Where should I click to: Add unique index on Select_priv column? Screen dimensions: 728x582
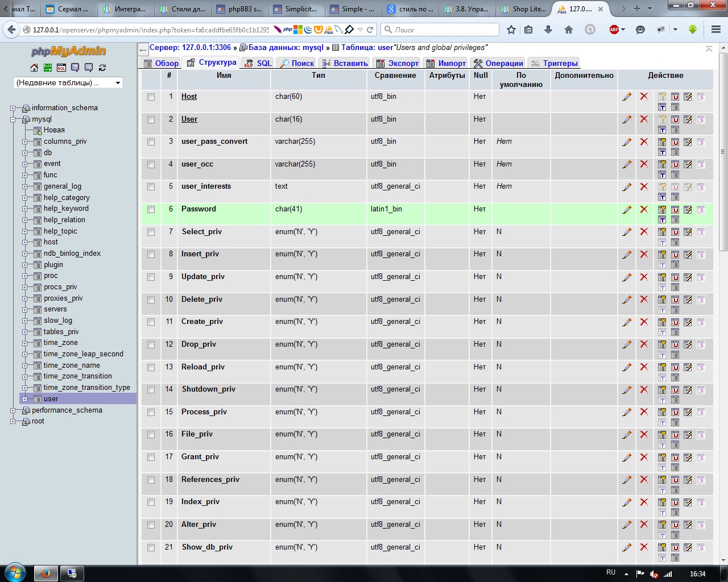[675, 232]
